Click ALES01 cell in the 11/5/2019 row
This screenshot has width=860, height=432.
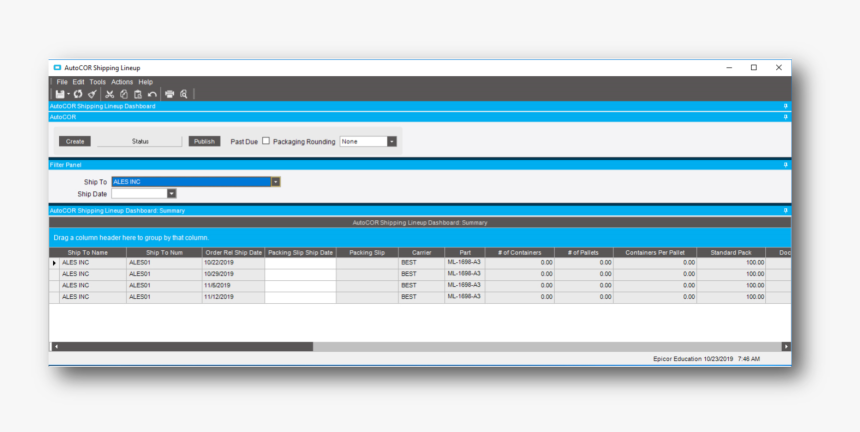(165, 286)
